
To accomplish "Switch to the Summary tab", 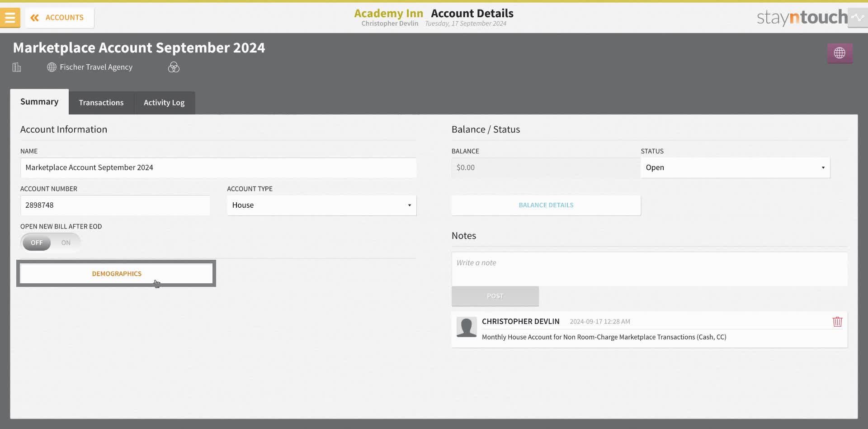I will (x=39, y=101).
